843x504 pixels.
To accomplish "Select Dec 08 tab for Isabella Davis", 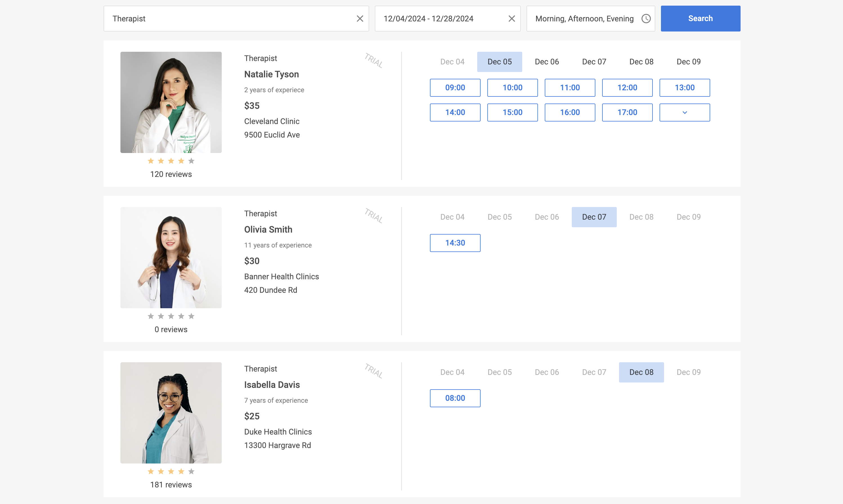I will click(x=641, y=372).
